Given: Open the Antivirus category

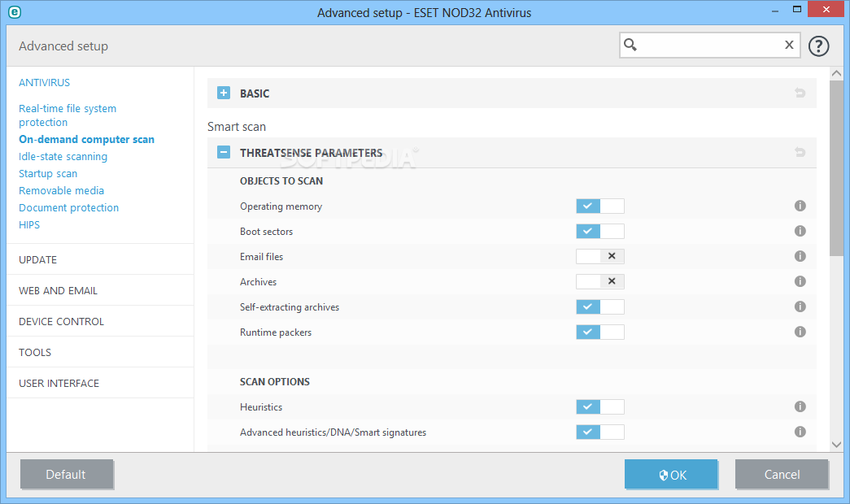Looking at the screenshot, I should click(x=45, y=83).
